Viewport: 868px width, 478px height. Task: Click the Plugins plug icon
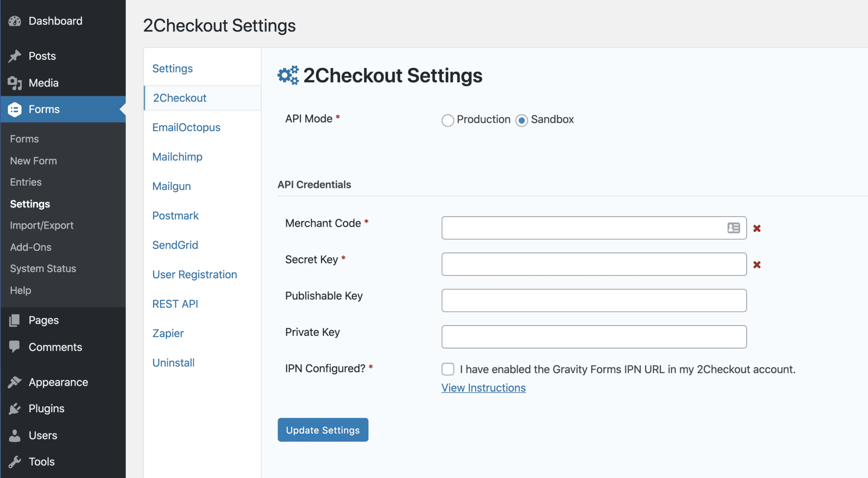[x=15, y=408]
